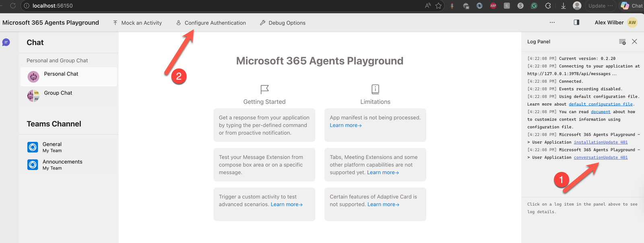Click Learn more under App manifest limitation

(x=346, y=125)
